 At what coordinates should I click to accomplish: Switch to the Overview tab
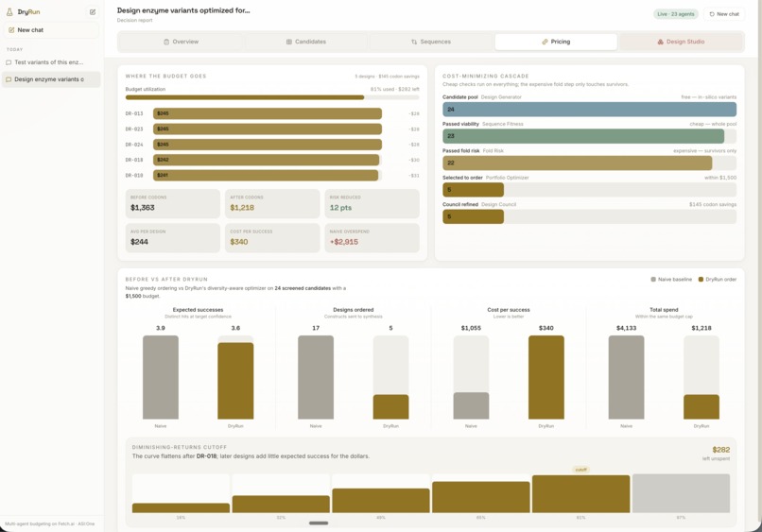click(x=181, y=42)
